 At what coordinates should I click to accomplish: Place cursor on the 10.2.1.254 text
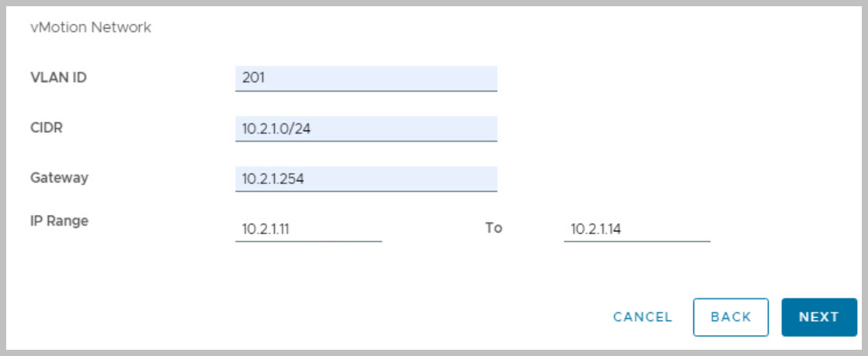pos(273,180)
